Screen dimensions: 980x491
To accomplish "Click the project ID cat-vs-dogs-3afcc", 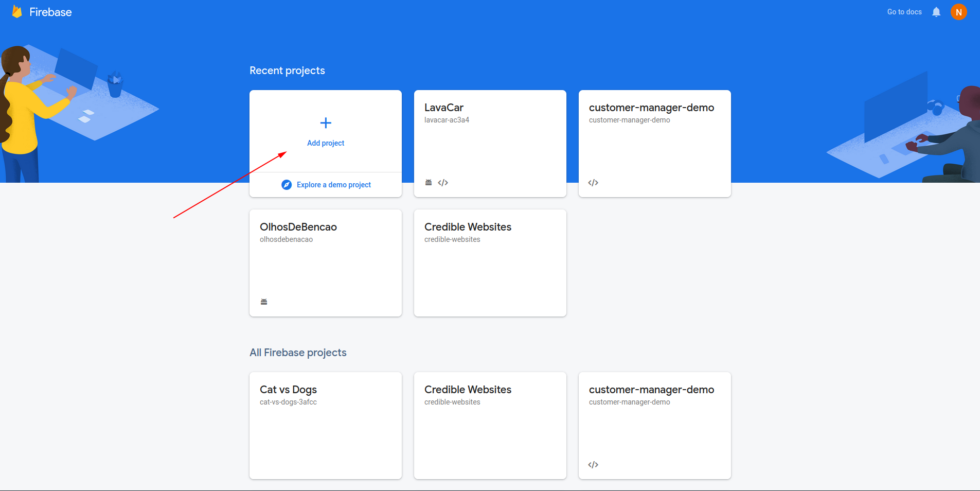I will pyautogui.click(x=288, y=402).
